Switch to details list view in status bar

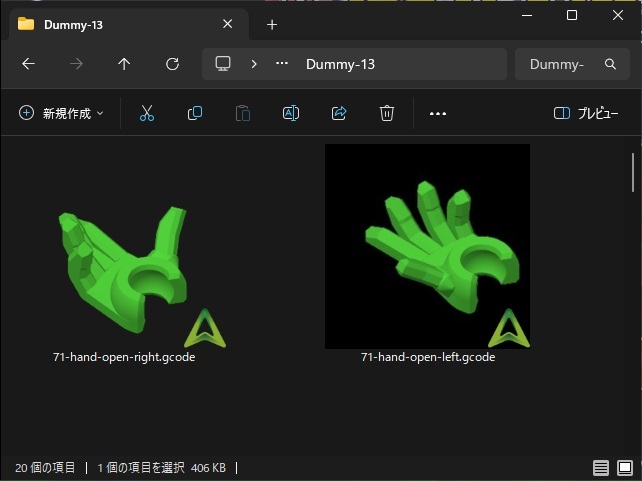tap(601, 468)
